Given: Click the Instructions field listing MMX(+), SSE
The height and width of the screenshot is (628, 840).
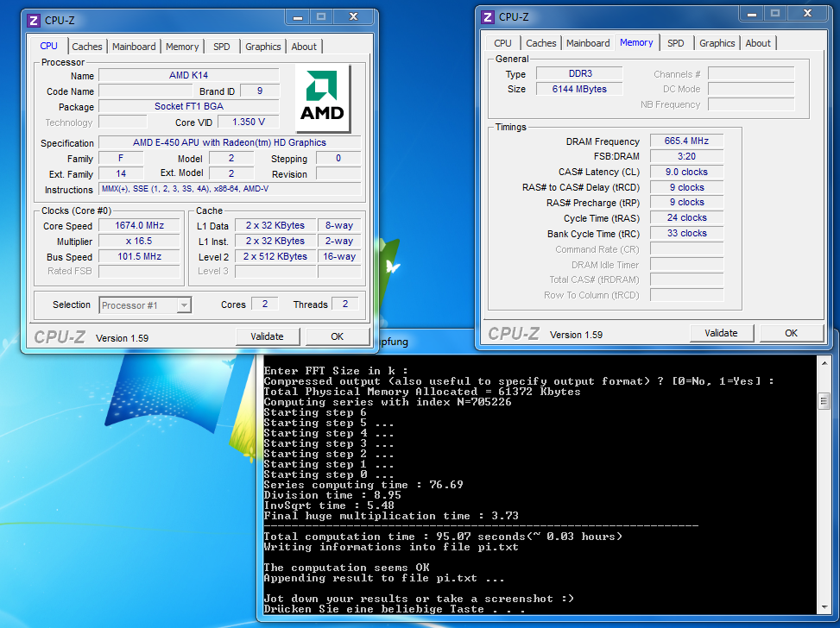Looking at the screenshot, I should pos(230,189).
